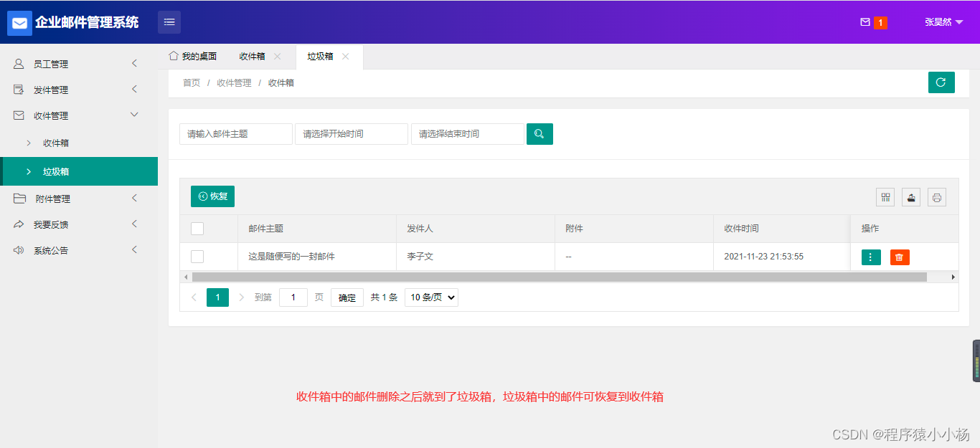Image resolution: width=980 pixels, height=448 pixels.
Task: Click the 收件管理 envelope icon
Action: tap(19, 115)
